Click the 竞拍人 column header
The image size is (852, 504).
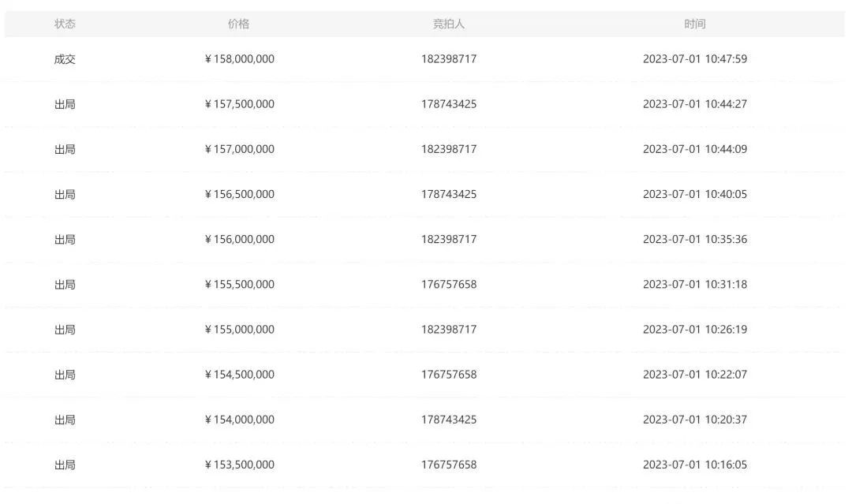coord(449,24)
